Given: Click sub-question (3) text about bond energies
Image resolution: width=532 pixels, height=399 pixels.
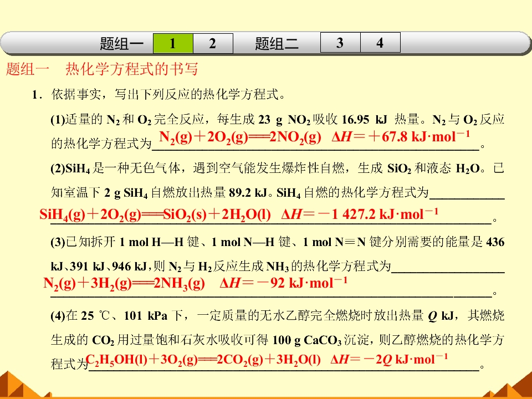Looking at the screenshot, I should click(x=277, y=242).
